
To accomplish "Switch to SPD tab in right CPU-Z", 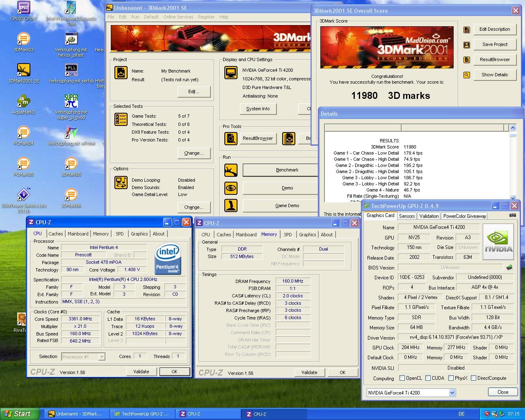I will pyautogui.click(x=288, y=235).
